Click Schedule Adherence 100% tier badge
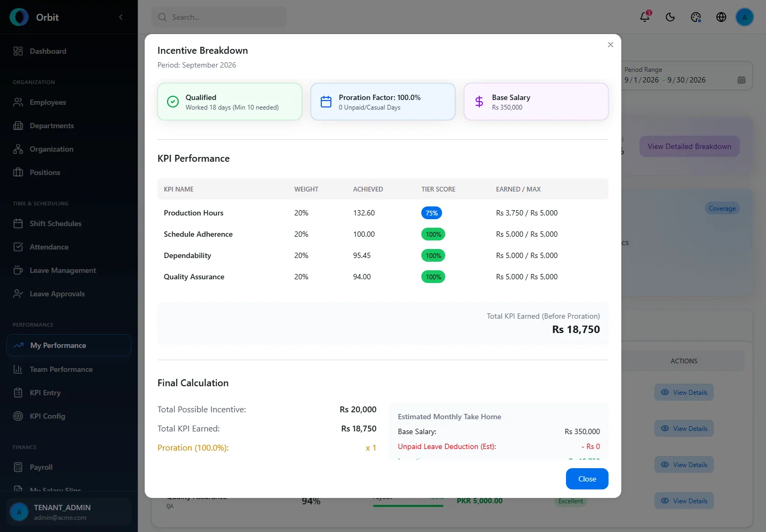 pyautogui.click(x=434, y=234)
